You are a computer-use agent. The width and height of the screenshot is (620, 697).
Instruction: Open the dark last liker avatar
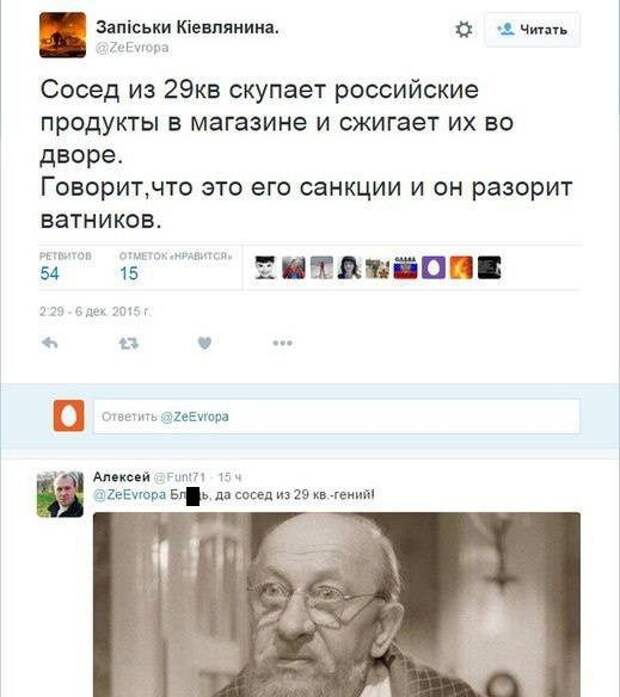489,268
